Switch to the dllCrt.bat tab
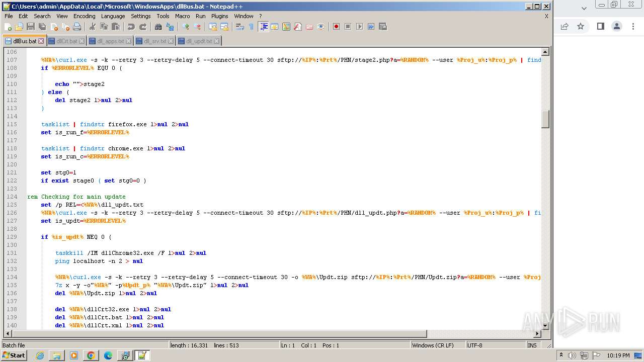 66,41
